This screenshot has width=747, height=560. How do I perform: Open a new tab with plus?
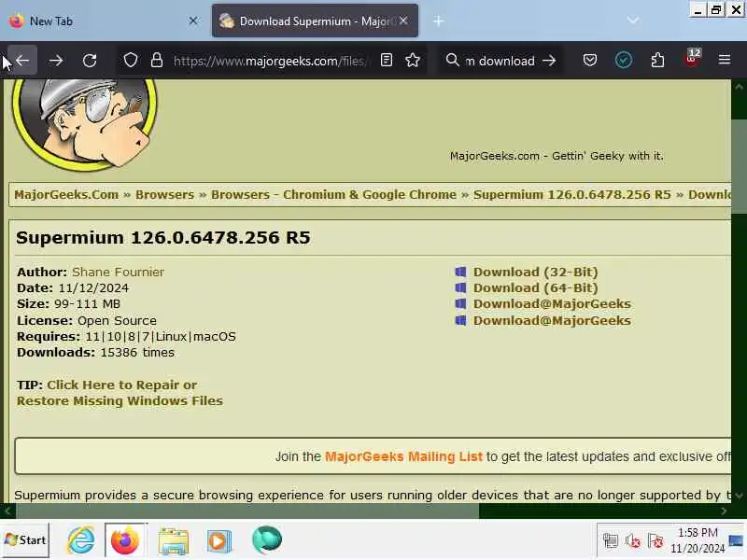438,21
